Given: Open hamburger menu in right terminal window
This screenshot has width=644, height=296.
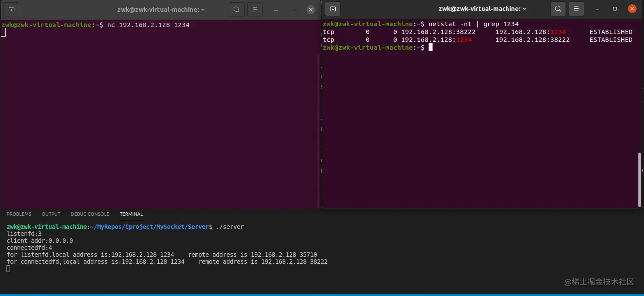Looking at the screenshot, I should tap(576, 9).
